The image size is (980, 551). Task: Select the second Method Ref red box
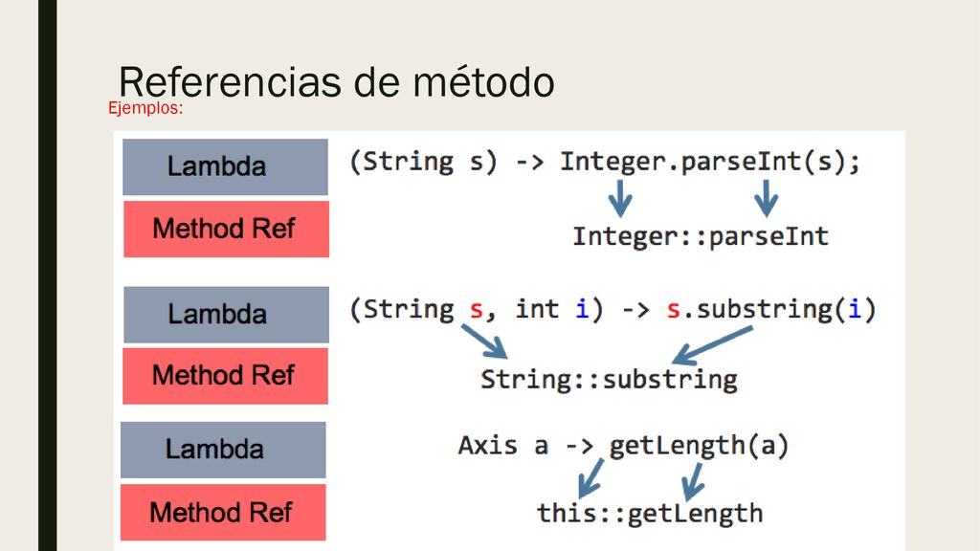pyautogui.click(x=225, y=376)
